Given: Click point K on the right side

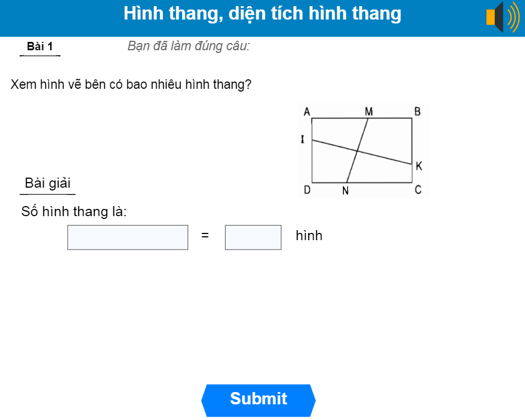Looking at the screenshot, I should (419, 165).
